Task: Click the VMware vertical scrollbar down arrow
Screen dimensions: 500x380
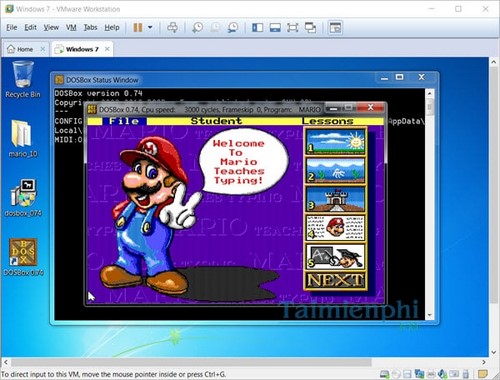Action: click(494, 352)
